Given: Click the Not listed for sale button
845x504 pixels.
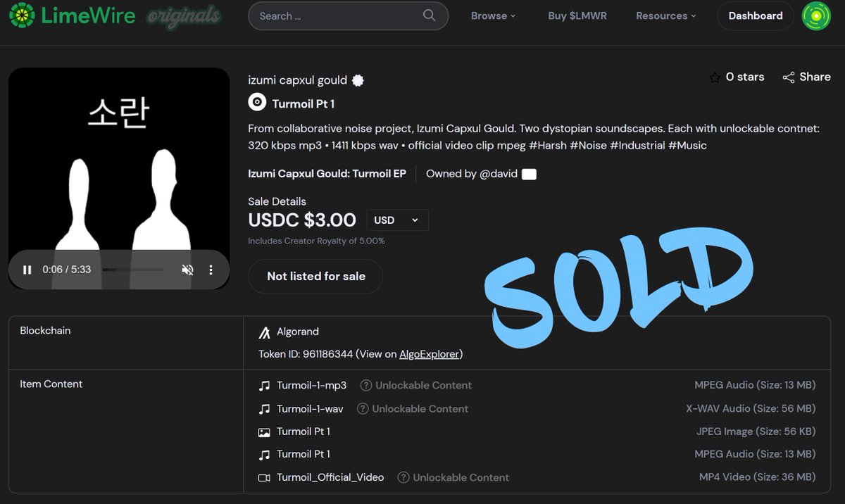Looking at the screenshot, I should (x=315, y=276).
